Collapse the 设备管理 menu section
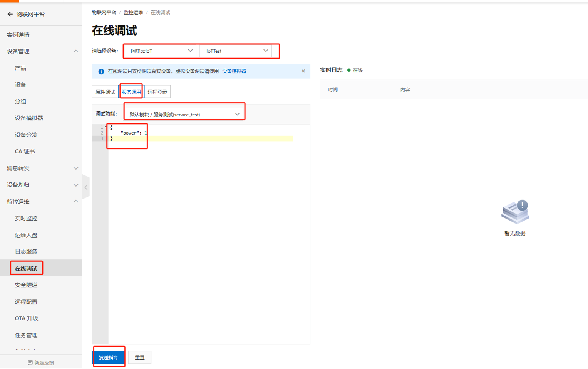 point(76,51)
